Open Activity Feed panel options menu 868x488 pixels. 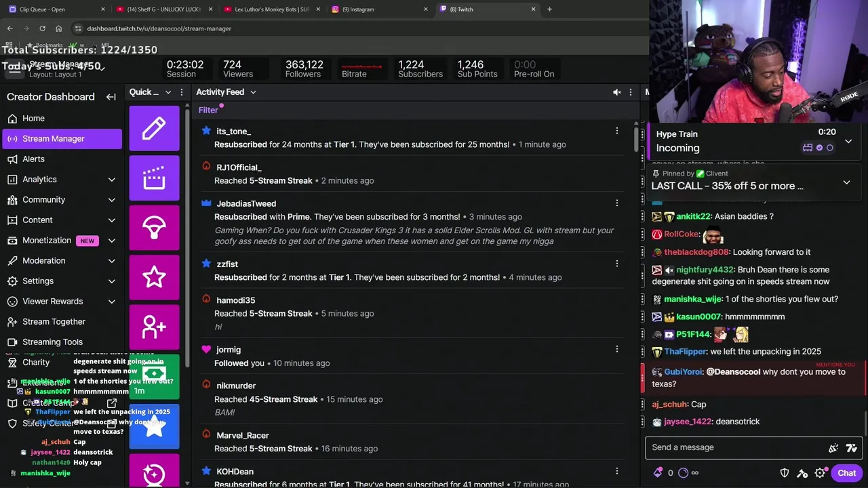click(630, 92)
